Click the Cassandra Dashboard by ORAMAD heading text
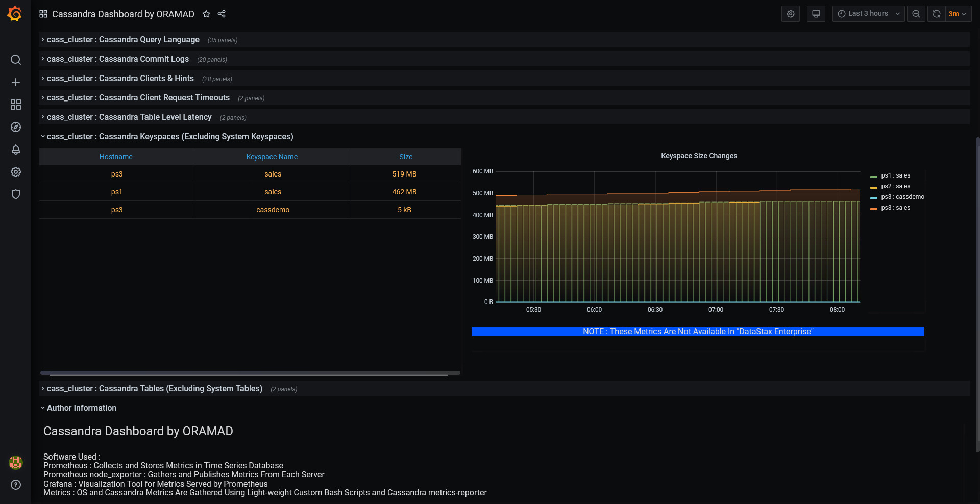 [x=138, y=431]
